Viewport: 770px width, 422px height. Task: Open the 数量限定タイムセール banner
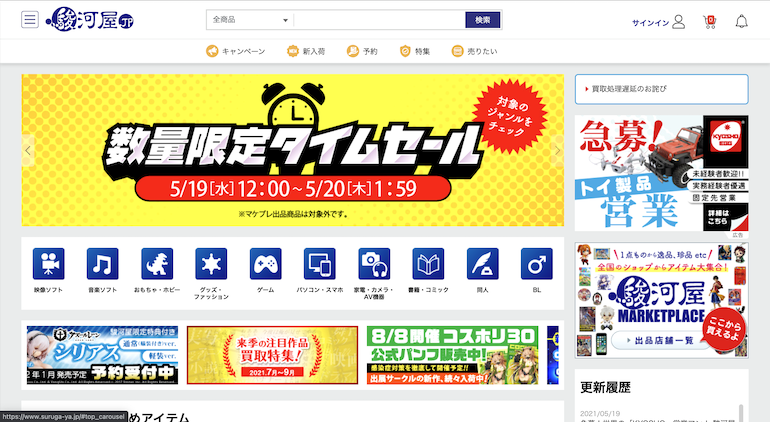point(293,150)
